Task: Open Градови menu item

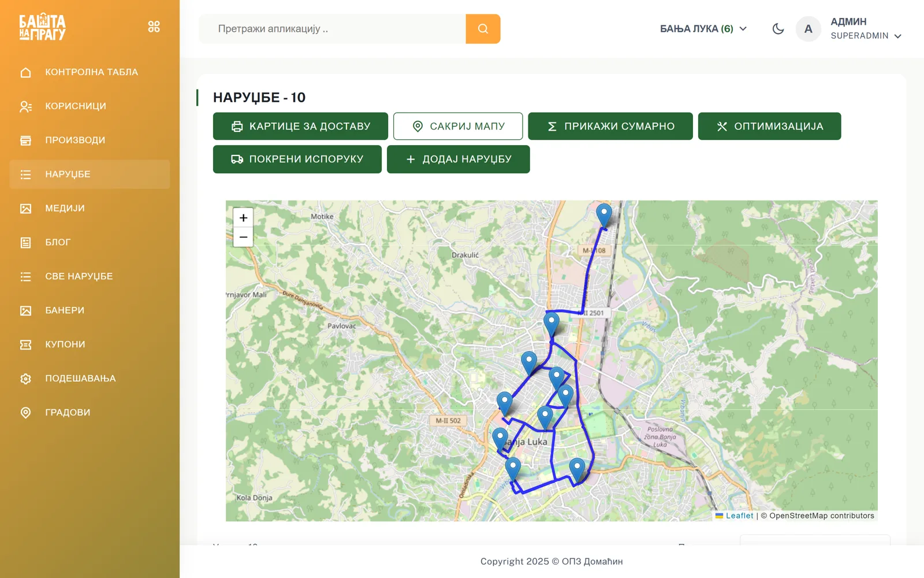Action: (x=90, y=413)
